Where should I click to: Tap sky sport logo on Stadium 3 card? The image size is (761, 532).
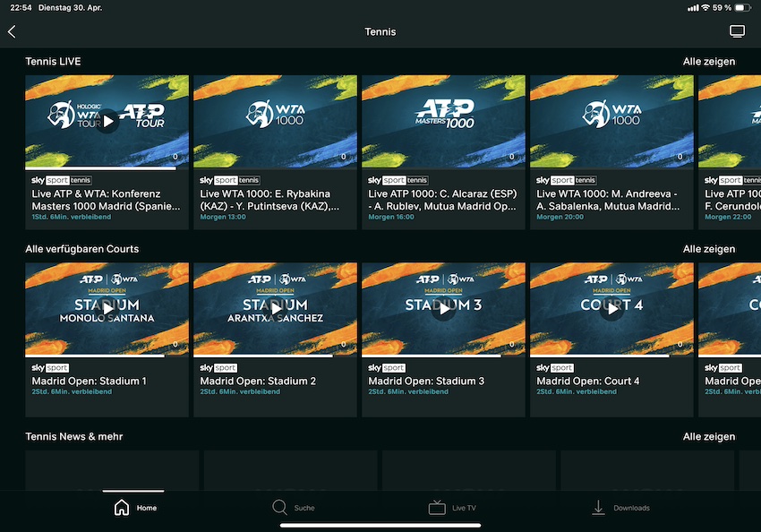387,368
